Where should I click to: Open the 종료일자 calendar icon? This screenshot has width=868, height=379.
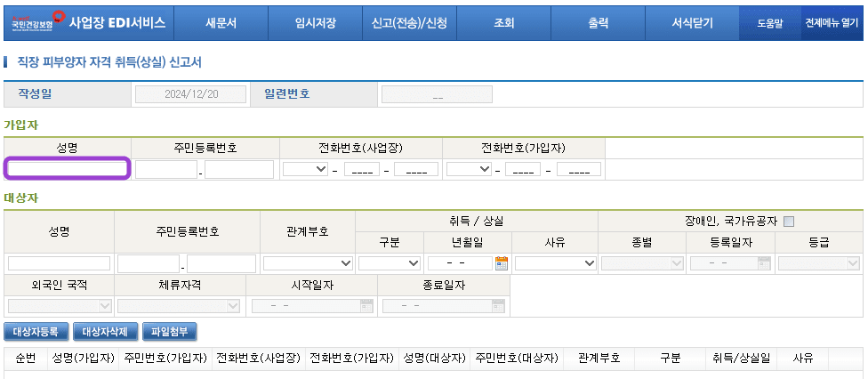tap(498, 305)
